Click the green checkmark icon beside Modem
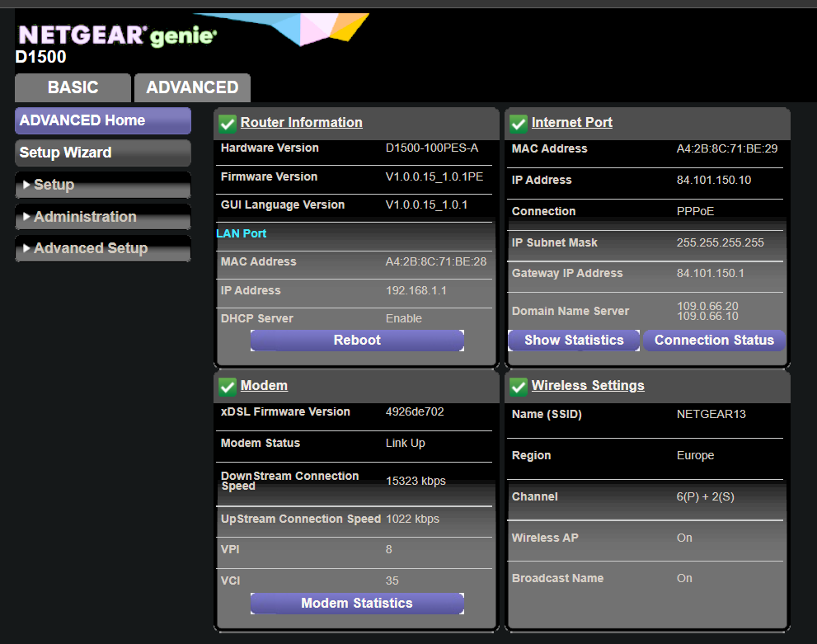Screen dimensions: 817x644 click(228, 387)
